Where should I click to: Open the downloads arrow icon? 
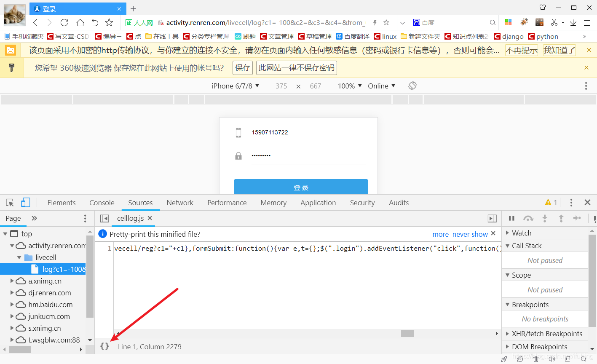click(573, 22)
